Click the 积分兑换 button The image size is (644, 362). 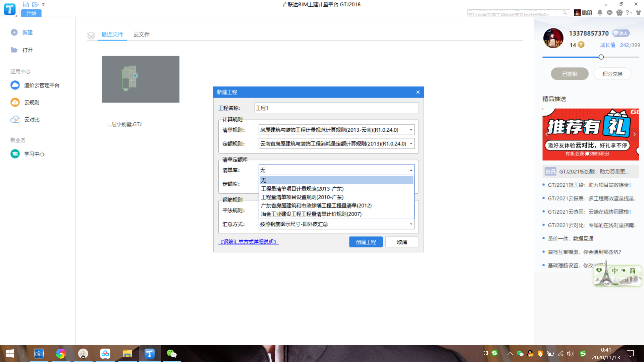coord(612,74)
